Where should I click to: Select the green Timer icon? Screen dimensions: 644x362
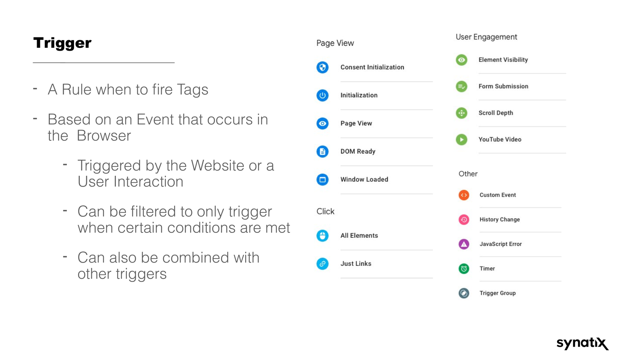464,269
